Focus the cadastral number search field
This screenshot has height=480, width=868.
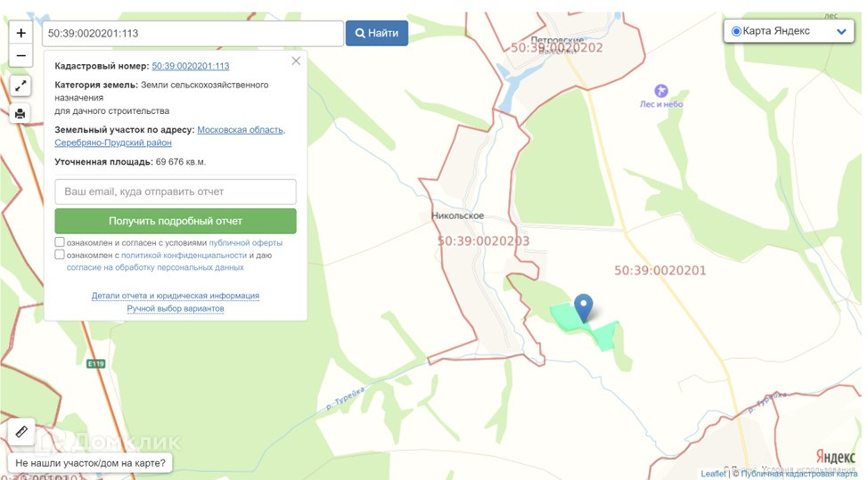tap(193, 33)
